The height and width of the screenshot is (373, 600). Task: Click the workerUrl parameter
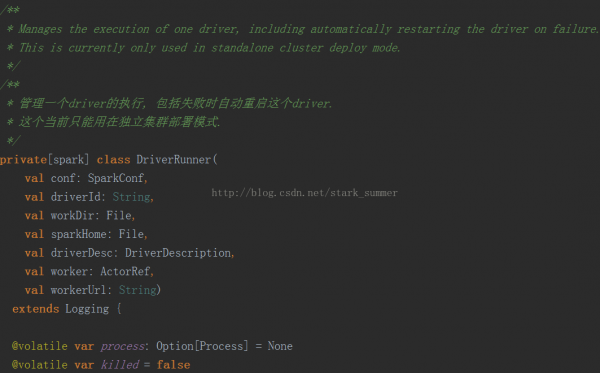(x=78, y=290)
